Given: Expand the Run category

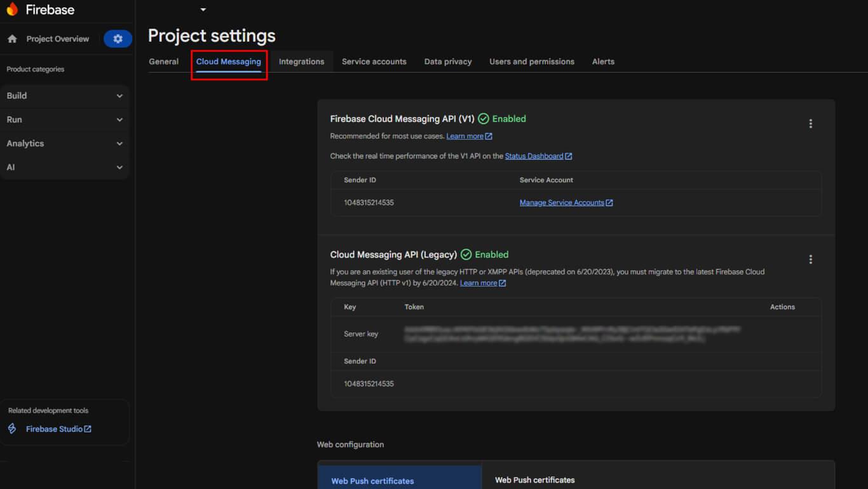Looking at the screenshot, I should [x=64, y=120].
